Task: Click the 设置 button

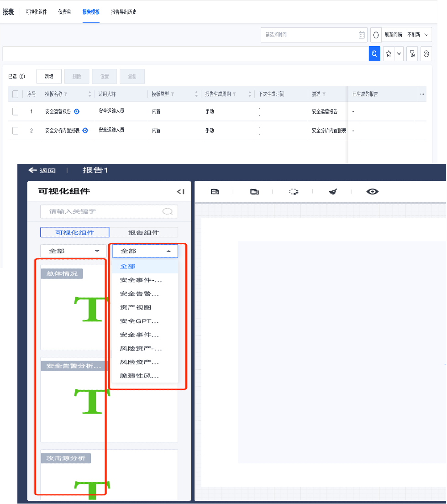Action: click(x=104, y=77)
